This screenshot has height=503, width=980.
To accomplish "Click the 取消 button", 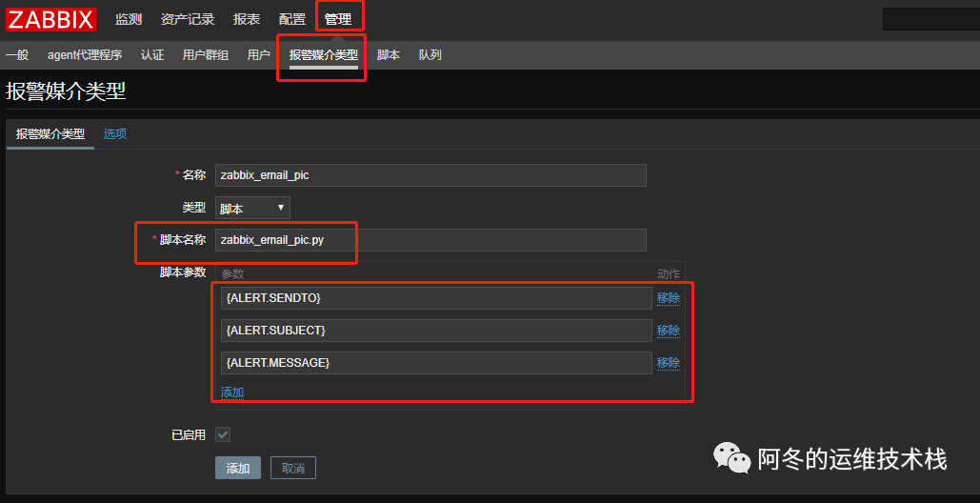I will tap(293, 468).
